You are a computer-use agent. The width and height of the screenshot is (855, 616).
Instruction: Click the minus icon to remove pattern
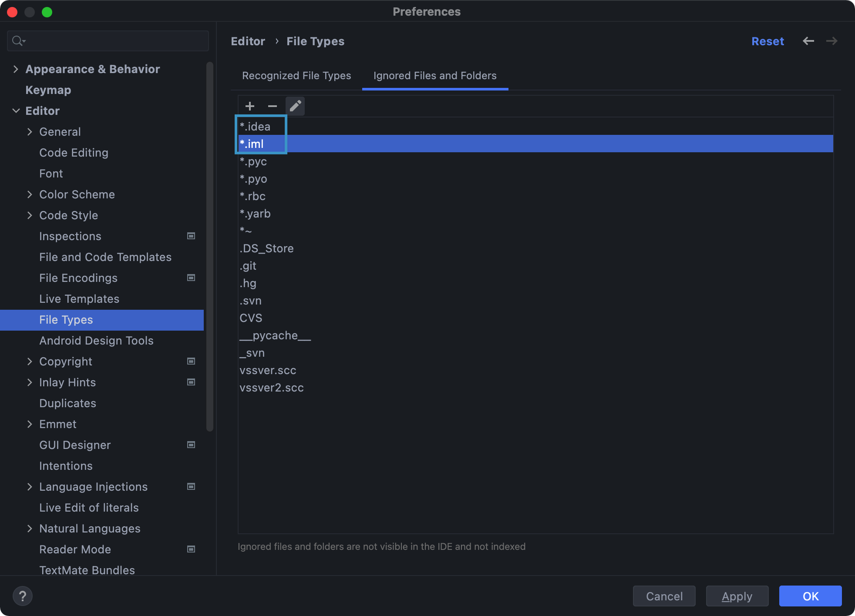click(x=273, y=106)
